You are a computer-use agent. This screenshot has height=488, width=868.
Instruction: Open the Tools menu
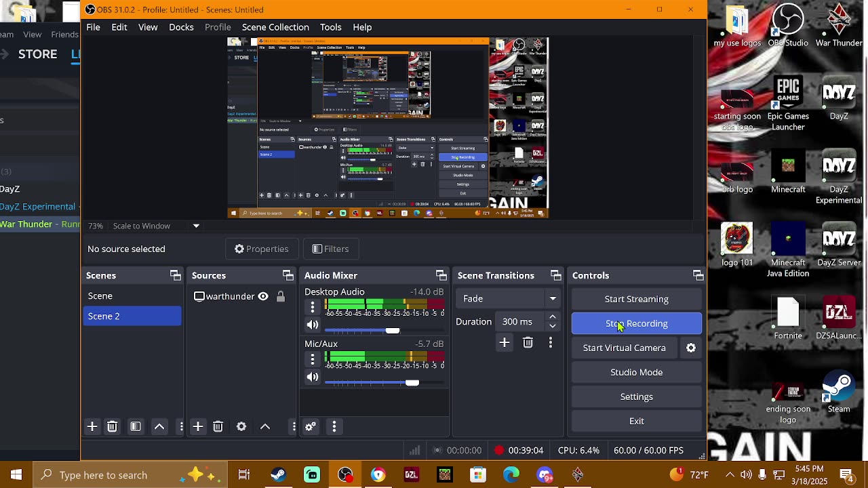coord(331,27)
